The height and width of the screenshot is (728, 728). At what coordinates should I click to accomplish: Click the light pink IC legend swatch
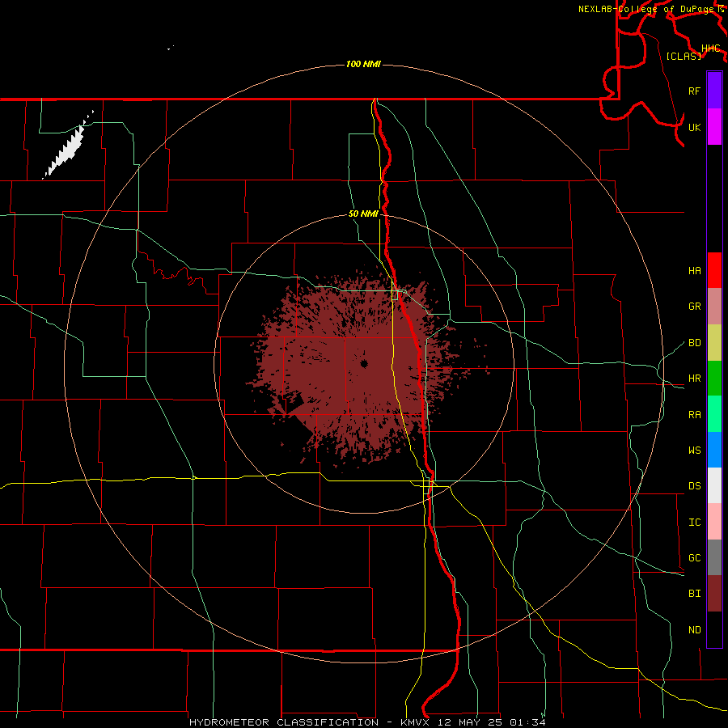[x=714, y=522]
